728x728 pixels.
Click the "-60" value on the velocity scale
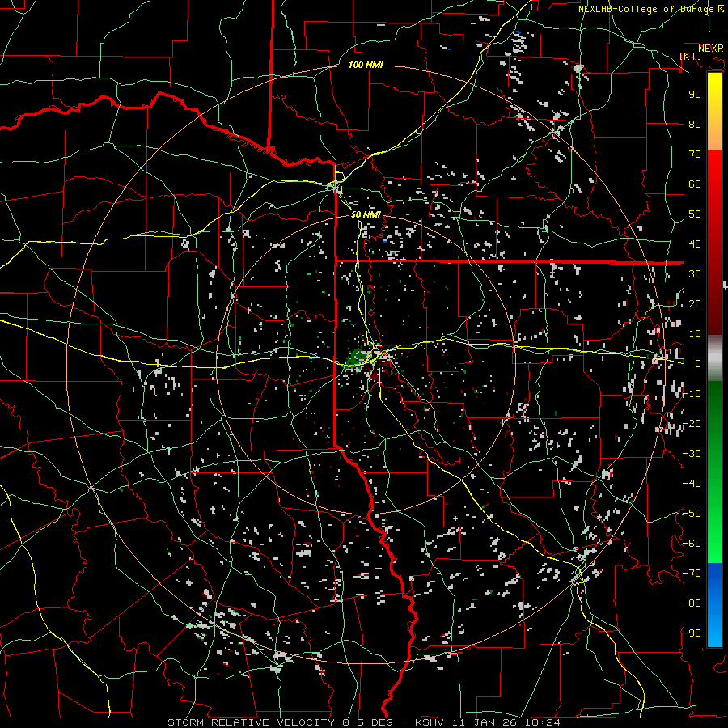[x=692, y=544]
